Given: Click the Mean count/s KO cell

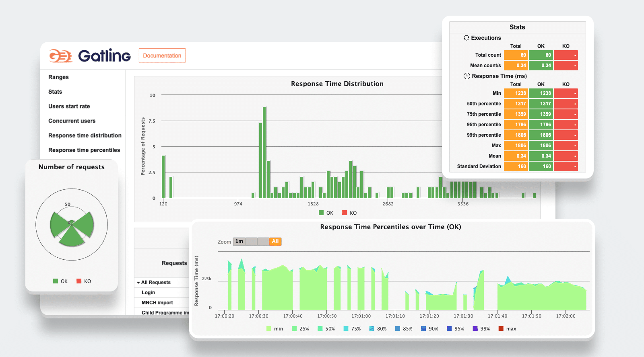Looking at the screenshot, I should coord(566,66).
